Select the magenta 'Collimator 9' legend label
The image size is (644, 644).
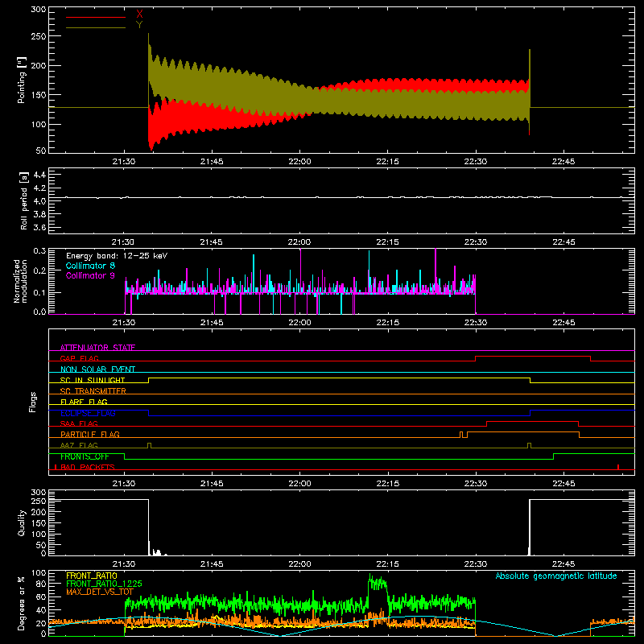90,275
